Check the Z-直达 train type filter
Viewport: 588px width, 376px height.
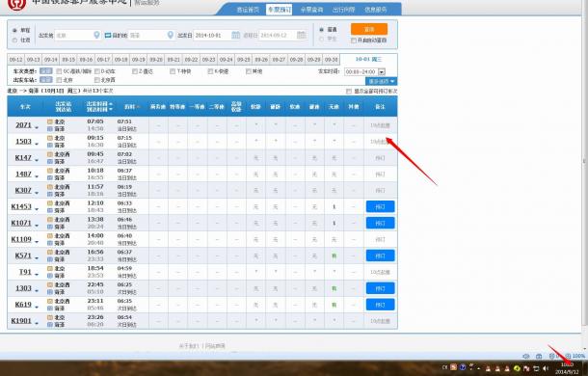click(x=135, y=71)
